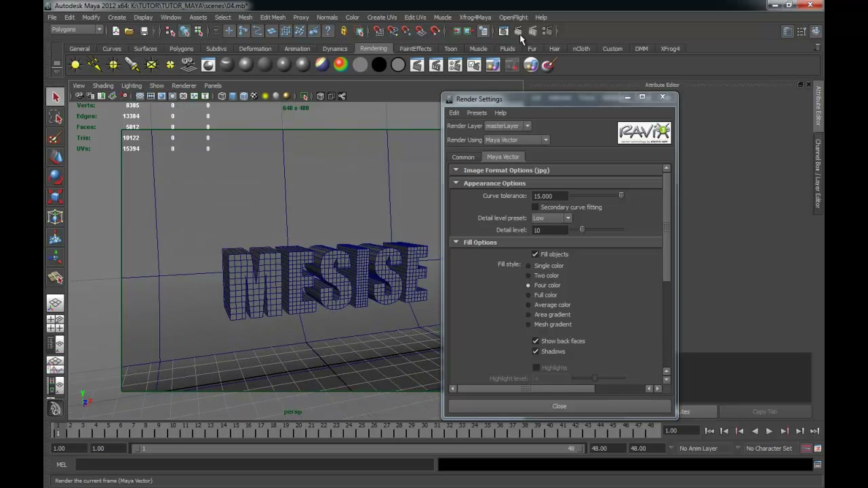Viewport: 868px width, 488px height.
Task: Click the Universal Manipulator tool
Action: click(56, 217)
